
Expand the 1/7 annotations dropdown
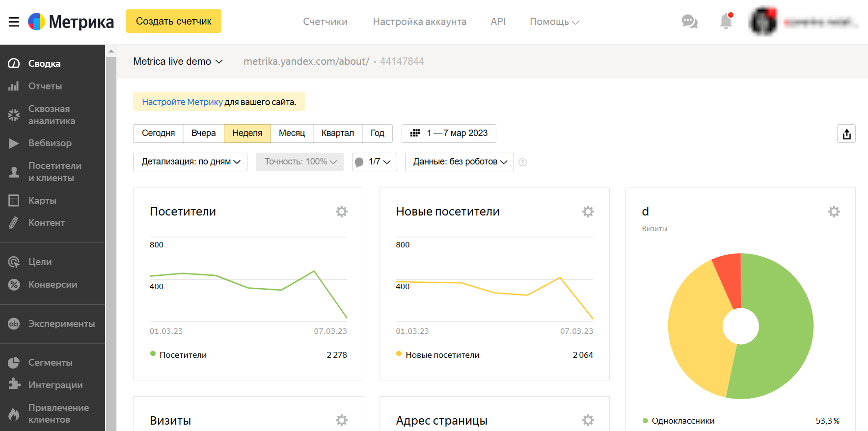tap(374, 162)
